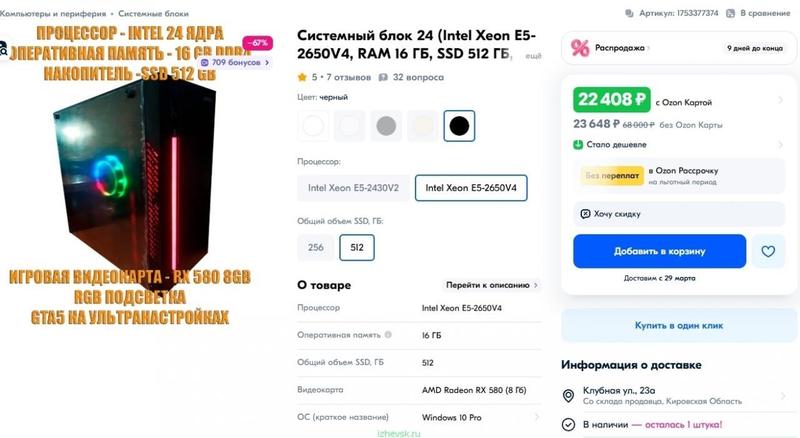Screen dimensions: 800x438
Task: Click Купить в один клик
Action: coord(679,325)
